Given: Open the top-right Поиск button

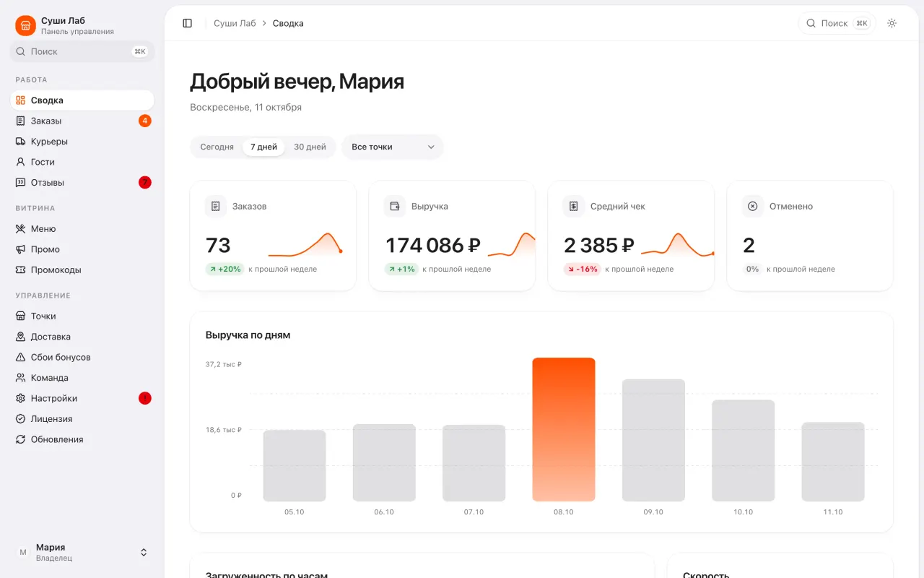Looking at the screenshot, I should coord(837,23).
